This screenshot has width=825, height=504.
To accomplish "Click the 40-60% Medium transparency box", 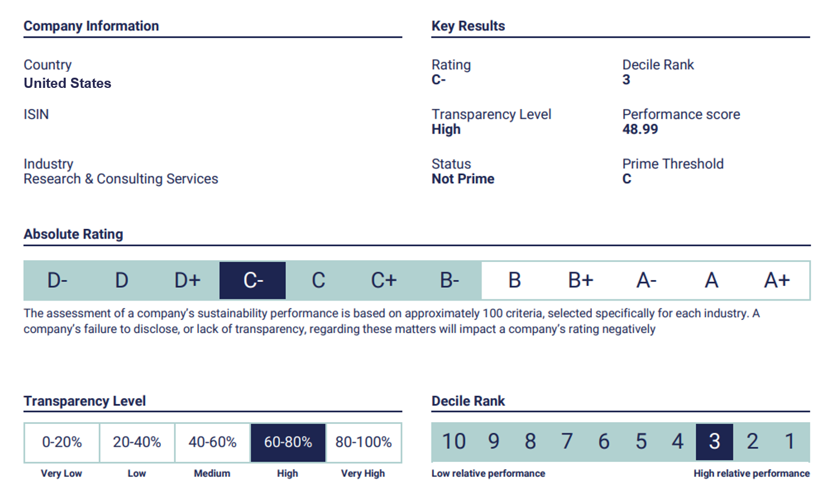I will click(213, 443).
